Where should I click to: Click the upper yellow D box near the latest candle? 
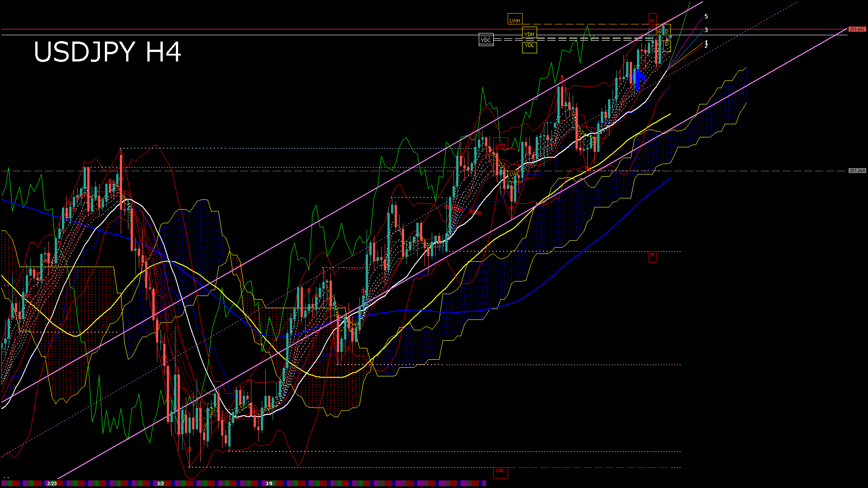coord(666,32)
